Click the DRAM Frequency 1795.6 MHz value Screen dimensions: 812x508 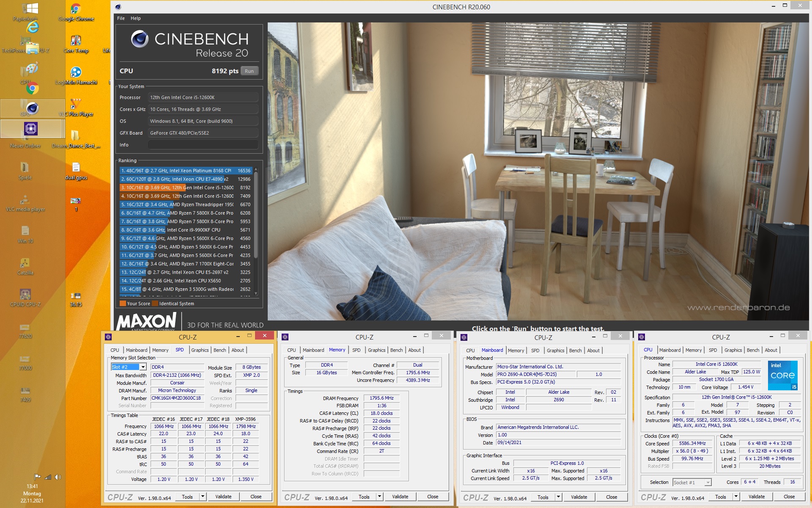tap(381, 398)
